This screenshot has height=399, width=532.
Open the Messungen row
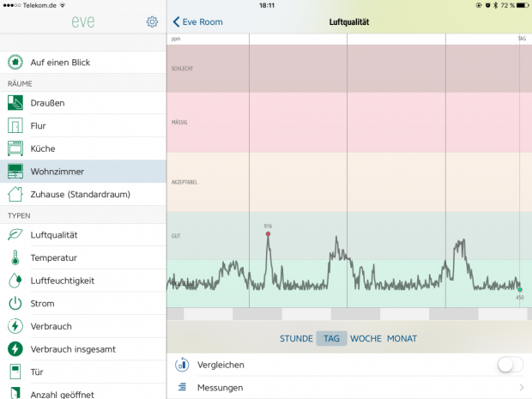pyautogui.click(x=349, y=388)
